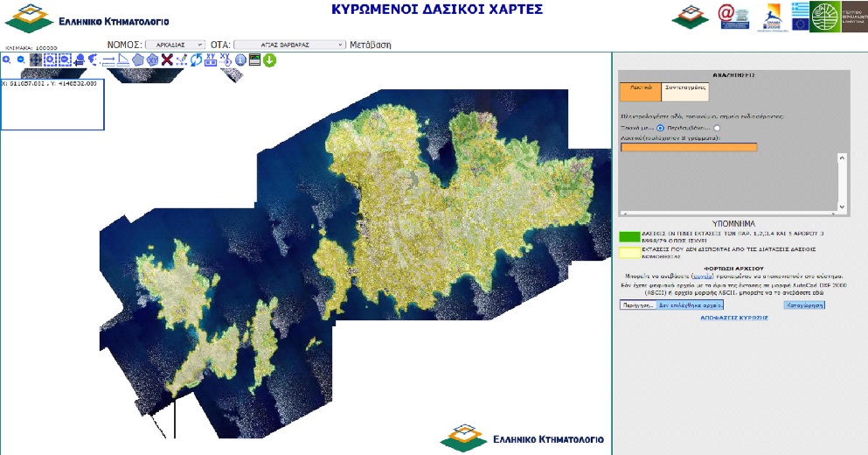This screenshot has height=455, width=868.
Task: Click the red X clear tool
Action: pos(167,59)
